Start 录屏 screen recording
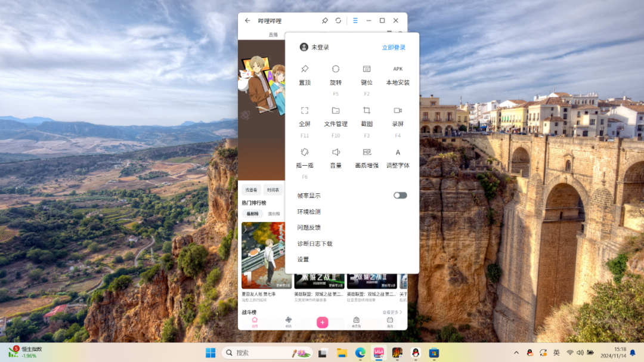 398,121
